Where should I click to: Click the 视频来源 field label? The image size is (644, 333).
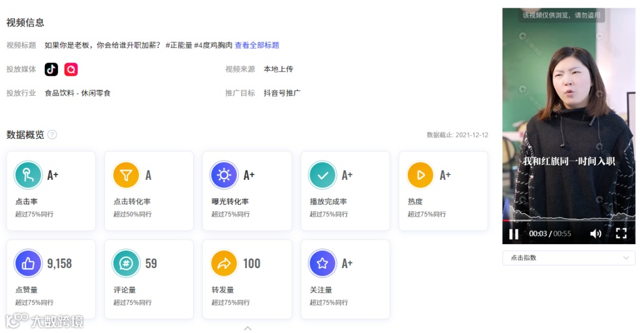coord(240,69)
